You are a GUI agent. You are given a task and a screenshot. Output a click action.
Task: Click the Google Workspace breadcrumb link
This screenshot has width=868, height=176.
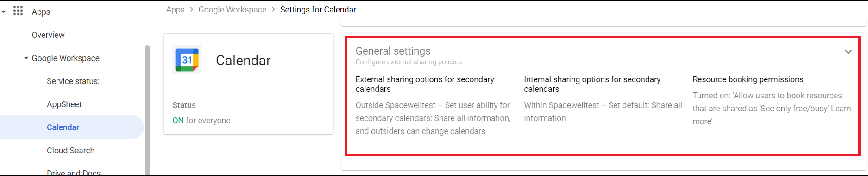[x=233, y=10]
